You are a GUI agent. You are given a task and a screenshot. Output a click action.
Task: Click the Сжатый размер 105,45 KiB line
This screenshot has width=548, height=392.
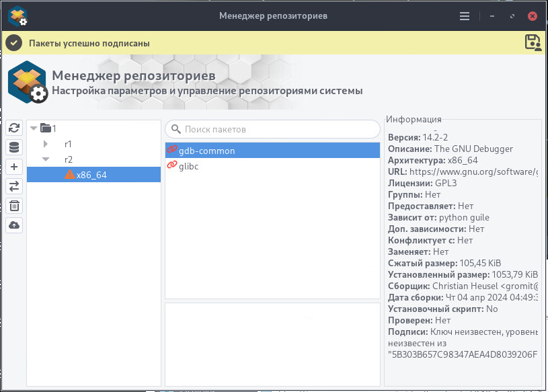(x=444, y=263)
